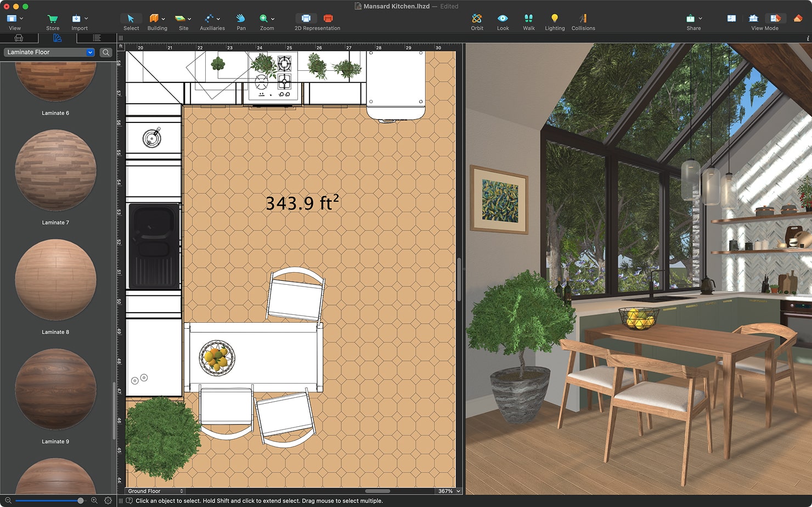Select the Laminate 6 material sphere
This screenshot has height=507, width=812.
55,81
